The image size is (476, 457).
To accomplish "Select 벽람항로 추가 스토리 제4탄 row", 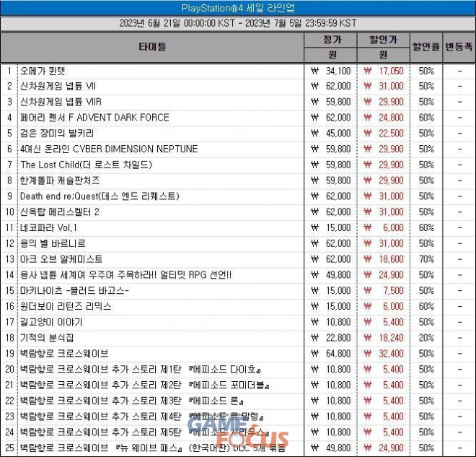I will pos(142,417).
